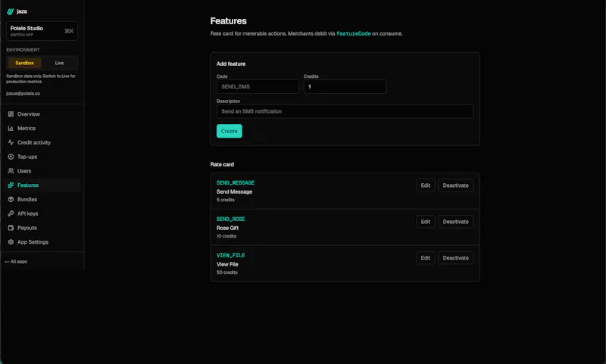Screen dimensions: 606x364
Task: Open the Payouts page
Action: (42, 228)
